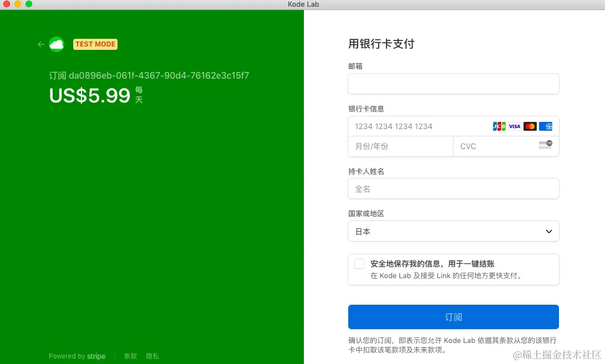Open the Powered by stripe link

[x=77, y=356]
